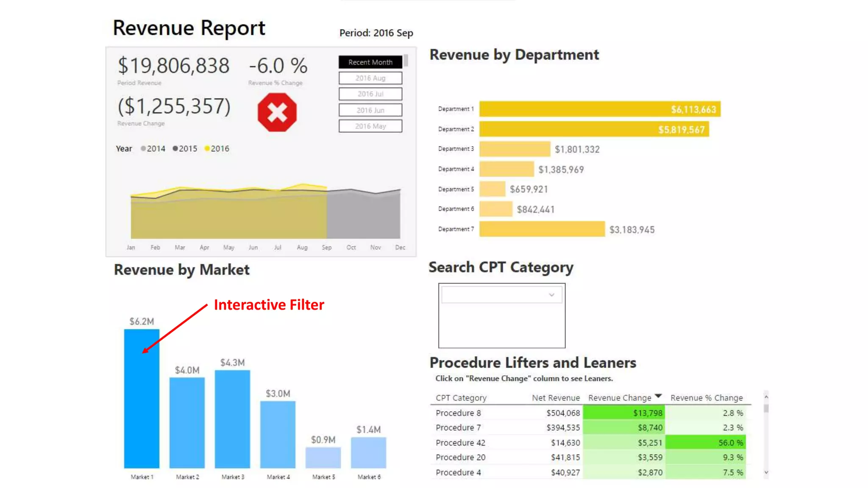This screenshot has width=868, height=488.
Task: Choose the 2016 Jun period button
Action: [370, 110]
